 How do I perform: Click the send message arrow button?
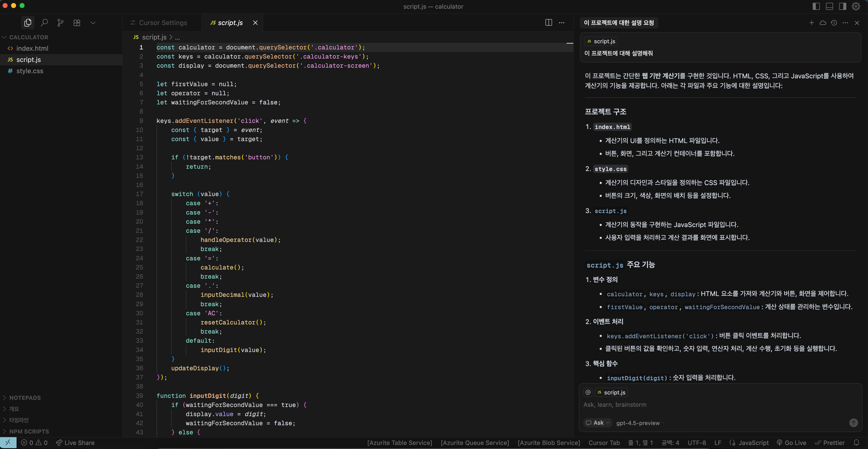pos(853,423)
